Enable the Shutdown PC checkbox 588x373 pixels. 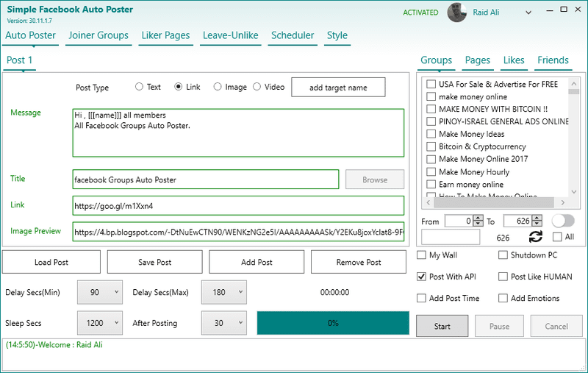tap(503, 255)
